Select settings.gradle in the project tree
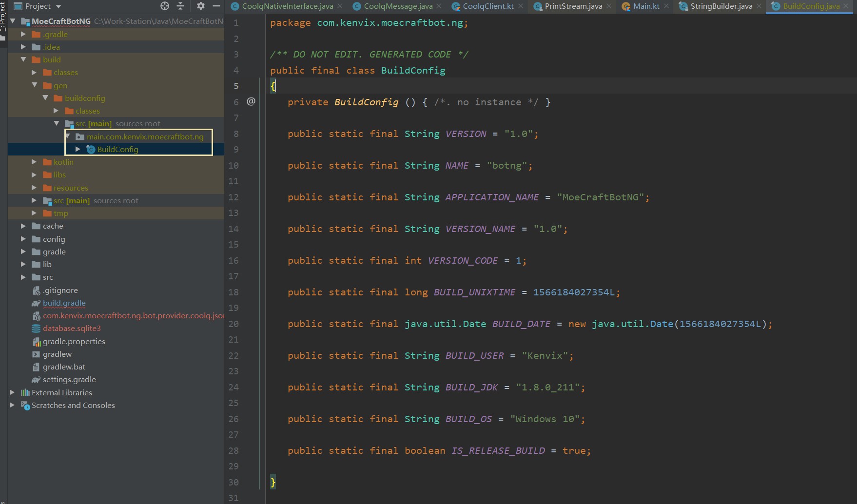 tap(69, 380)
